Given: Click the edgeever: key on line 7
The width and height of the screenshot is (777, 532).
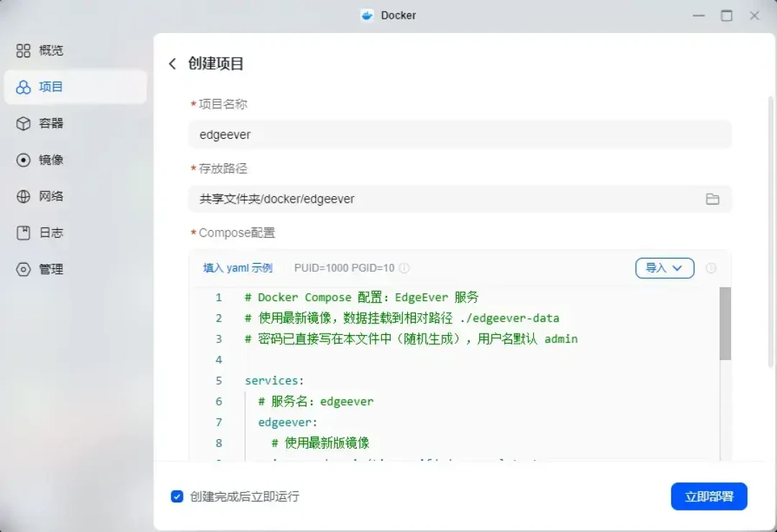Looking at the screenshot, I should click(x=287, y=422).
